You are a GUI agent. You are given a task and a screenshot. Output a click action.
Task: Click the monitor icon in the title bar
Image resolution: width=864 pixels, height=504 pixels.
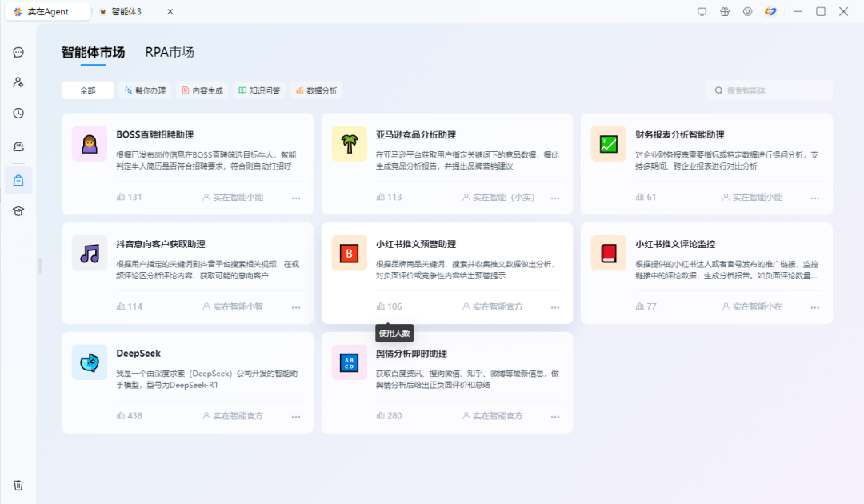coord(703,11)
